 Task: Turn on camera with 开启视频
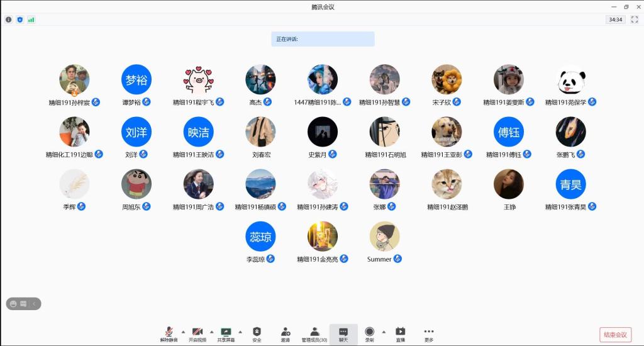point(197,334)
